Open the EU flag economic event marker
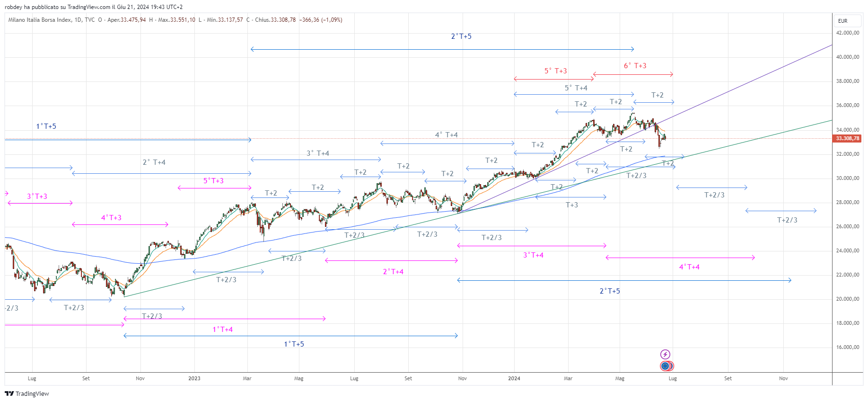 [665, 366]
